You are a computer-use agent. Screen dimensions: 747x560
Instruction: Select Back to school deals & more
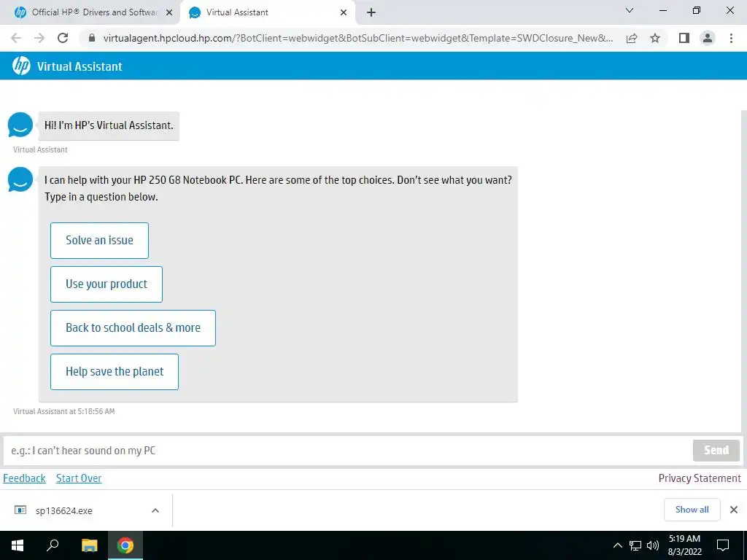coord(133,328)
